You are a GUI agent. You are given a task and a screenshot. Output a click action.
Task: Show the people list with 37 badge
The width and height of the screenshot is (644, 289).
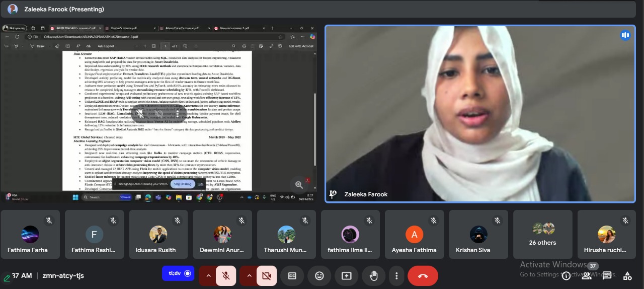click(x=587, y=275)
